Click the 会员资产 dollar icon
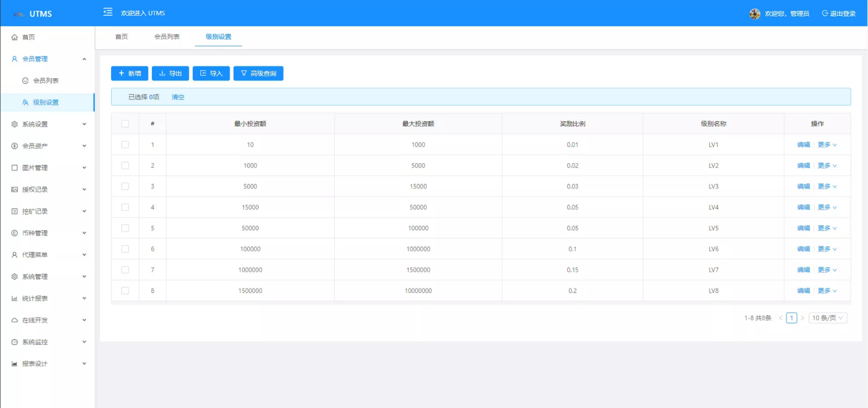868x408 pixels. pos(15,146)
